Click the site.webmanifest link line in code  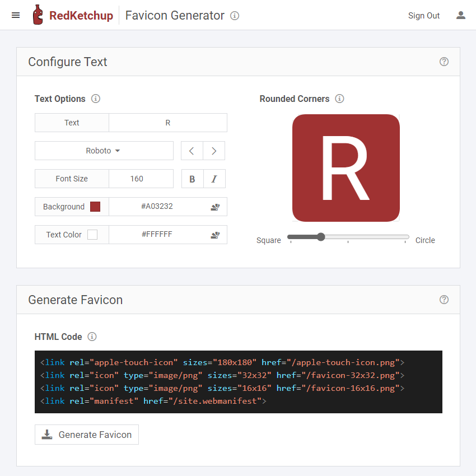(153, 401)
